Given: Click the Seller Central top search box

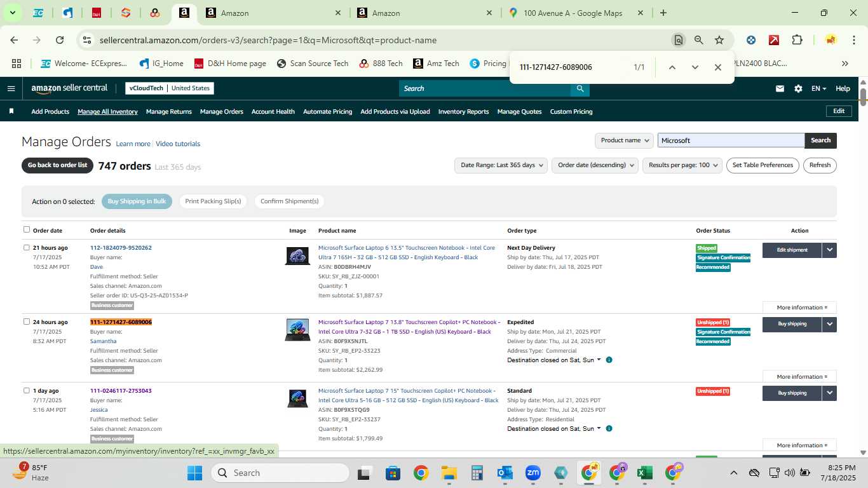Looking at the screenshot, I should 484,88.
